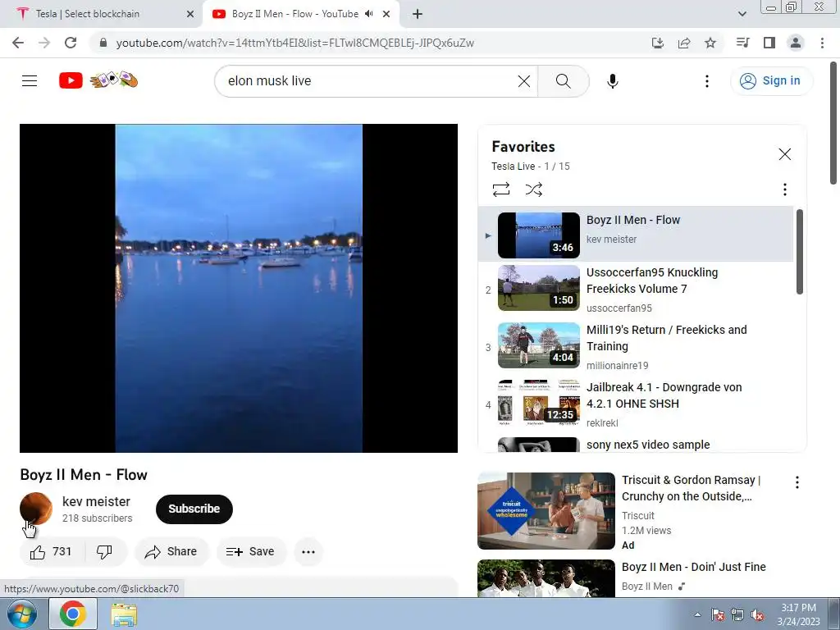Open more actions ellipsis below video
Screen dimensions: 840x630
[x=308, y=552]
